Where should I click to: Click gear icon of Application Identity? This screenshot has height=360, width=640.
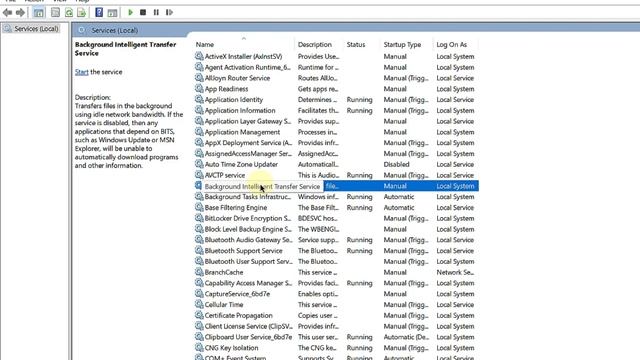pos(199,99)
